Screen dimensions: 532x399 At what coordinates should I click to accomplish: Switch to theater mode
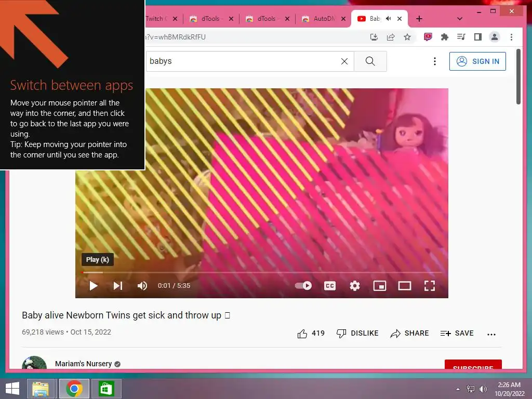(404, 286)
